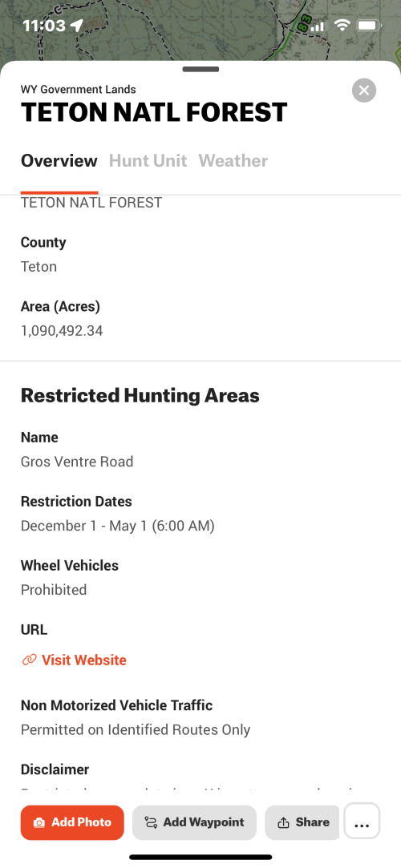Open the more options ellipsis menu
Viewport: 401px width, 868px height.
coord(362,821)
